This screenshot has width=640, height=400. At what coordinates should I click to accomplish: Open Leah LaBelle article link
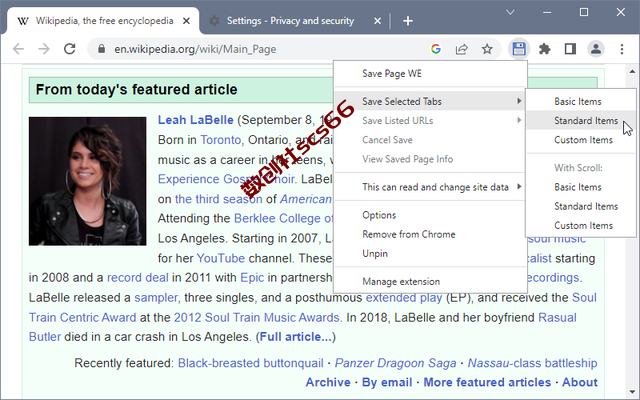[196, 120]
